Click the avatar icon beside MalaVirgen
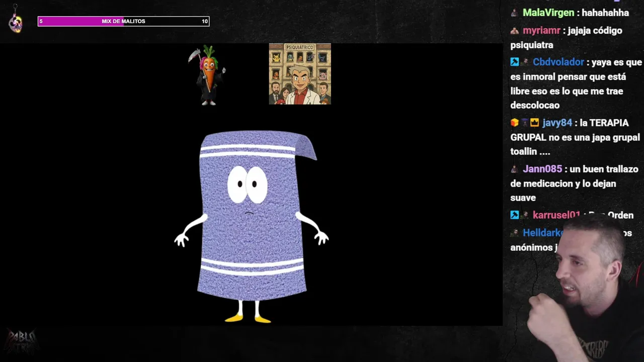The width and height of the screenshot is (644, 362). pyautogui.click(x=514, y=13)
